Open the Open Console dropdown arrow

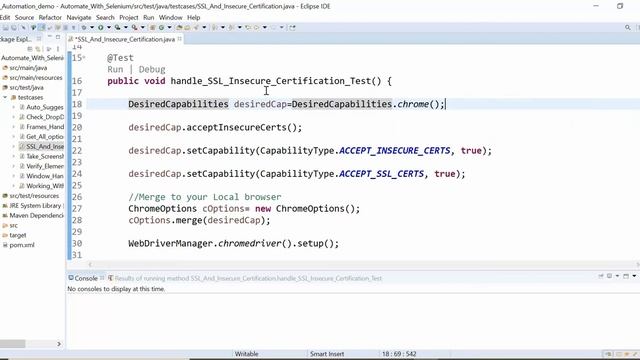coord(634,276)
